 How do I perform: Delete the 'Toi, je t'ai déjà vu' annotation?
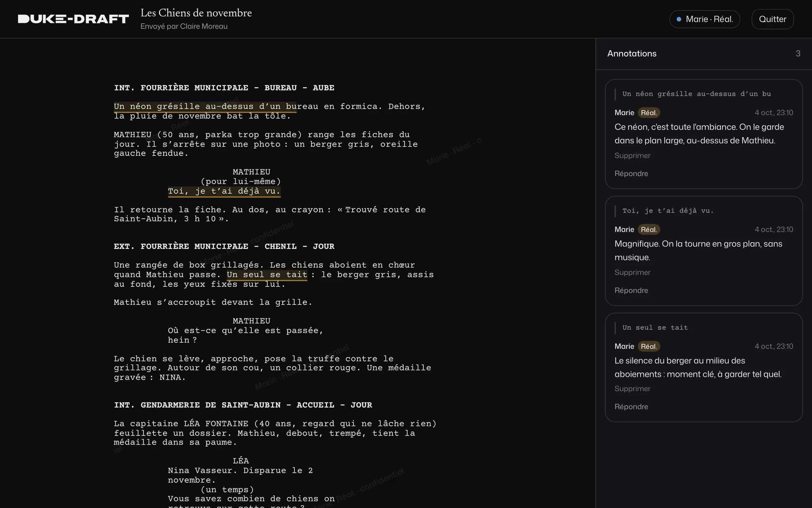pyautogui.click(x=632, y=272)
